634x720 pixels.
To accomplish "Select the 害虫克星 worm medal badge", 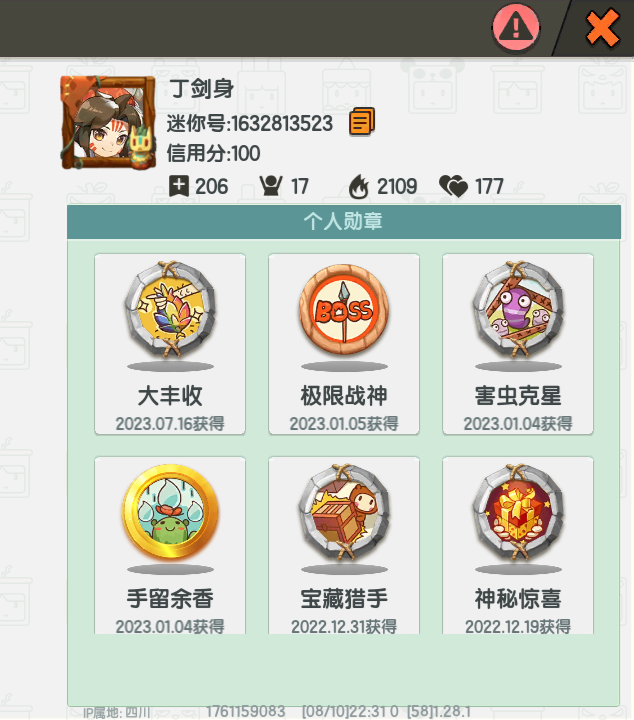I will (518, 309).
